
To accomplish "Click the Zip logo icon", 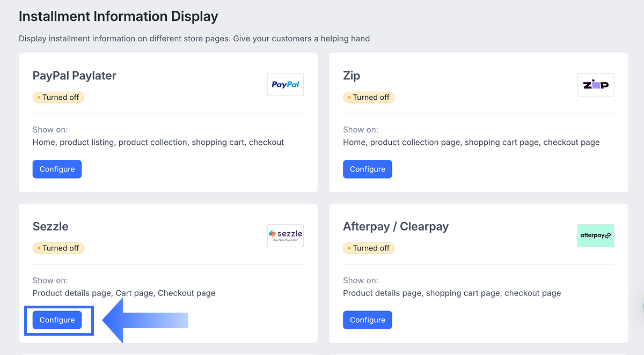I will [x=596, y=85].
